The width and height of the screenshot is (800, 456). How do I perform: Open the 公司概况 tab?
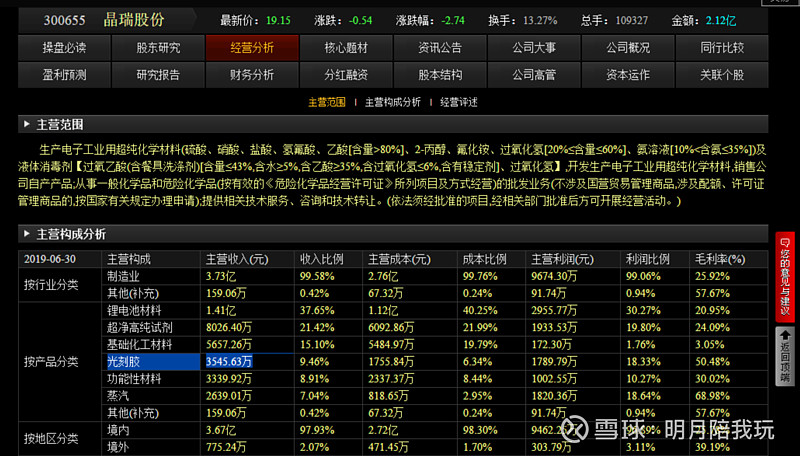pos(628,48)
